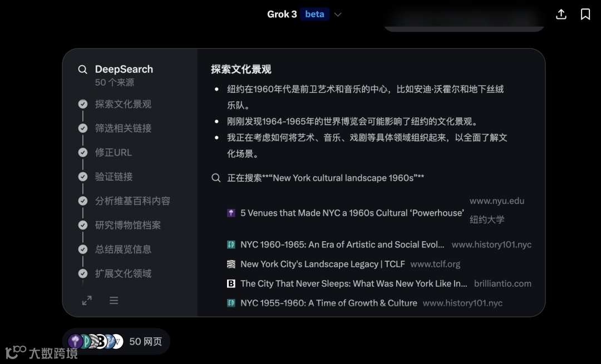Click the beta badge
Viewport: 601px width, 364px height.
coord(314,14)
